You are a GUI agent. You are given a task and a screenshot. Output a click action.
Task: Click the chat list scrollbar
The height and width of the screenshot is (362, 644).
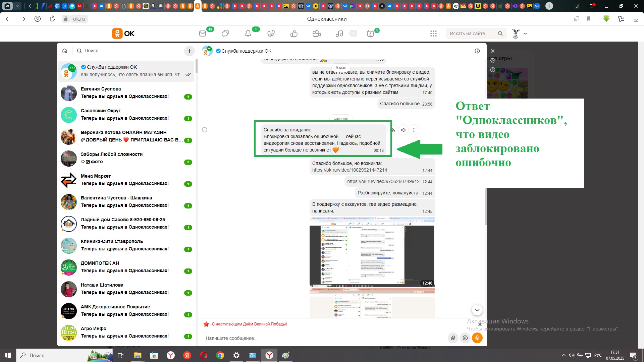pos(197,66)
